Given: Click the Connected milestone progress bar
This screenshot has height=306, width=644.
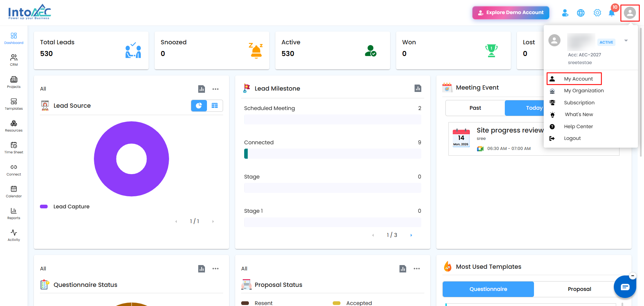Looking at the screenshot, I should 332,154.
